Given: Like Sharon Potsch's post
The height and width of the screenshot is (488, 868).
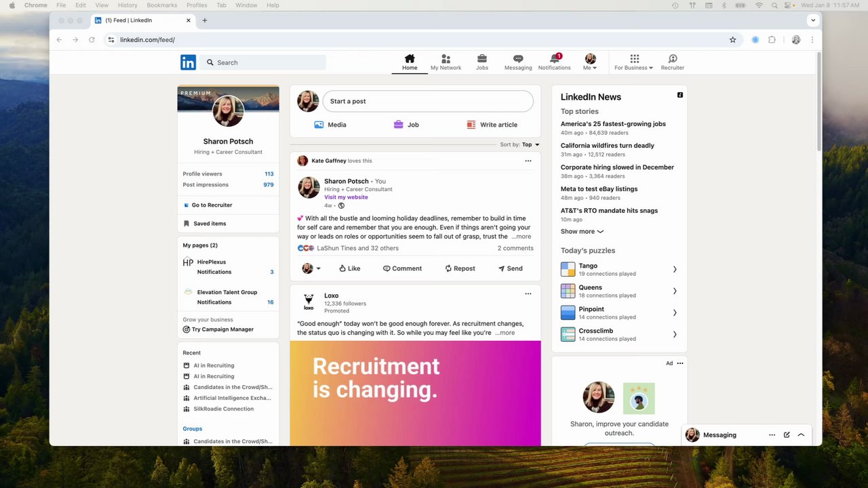Looking at the screenshot, I should [350, 268].
